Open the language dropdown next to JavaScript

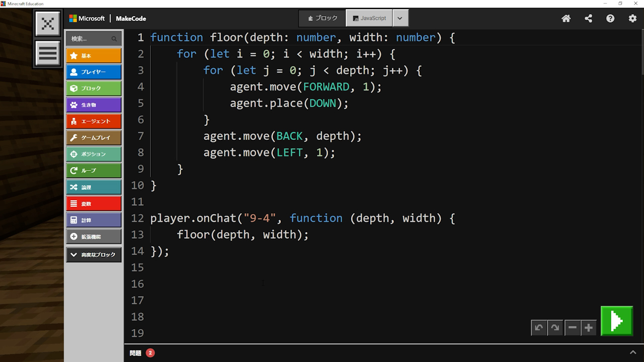pyautogui.click(x=400, y=18)
